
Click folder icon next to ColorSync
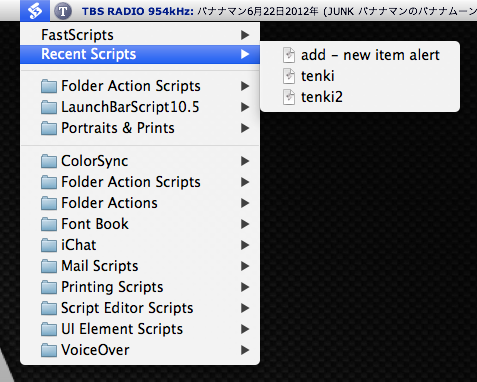pyautogui.click(x=49, y=161)
